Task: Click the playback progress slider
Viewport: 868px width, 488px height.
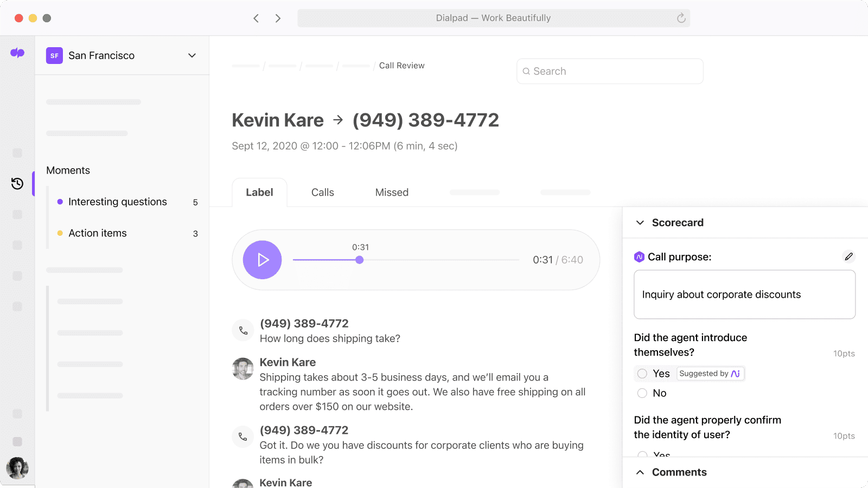Action: point(359,260)
